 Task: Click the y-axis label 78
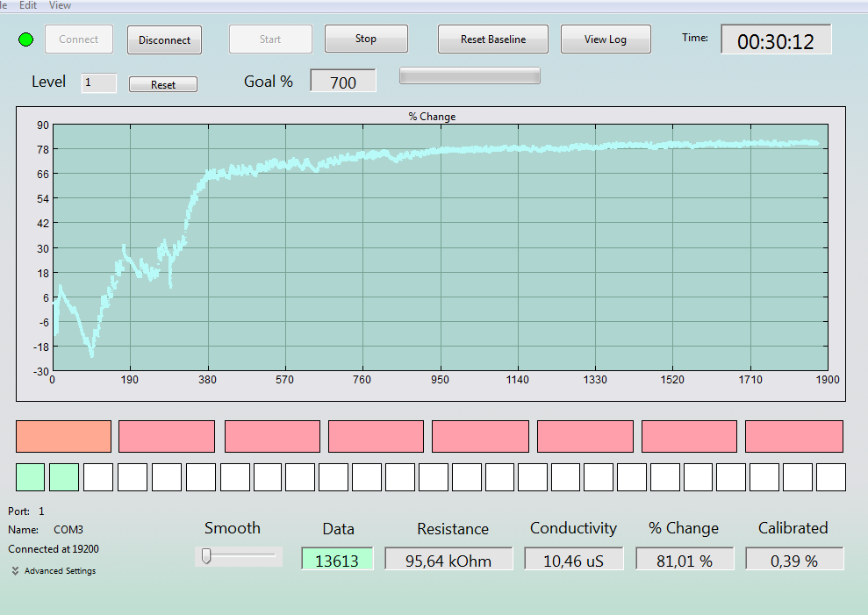43,149
